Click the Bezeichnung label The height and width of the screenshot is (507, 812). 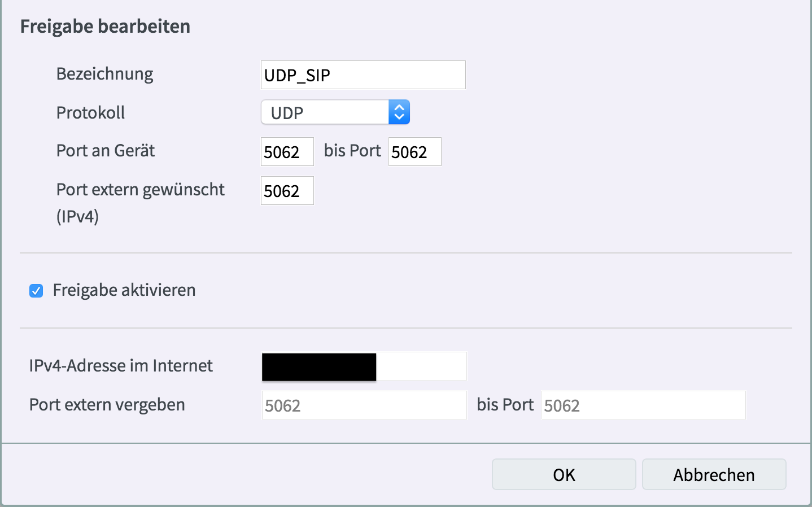pyautogui.click(x=104, y=74)
